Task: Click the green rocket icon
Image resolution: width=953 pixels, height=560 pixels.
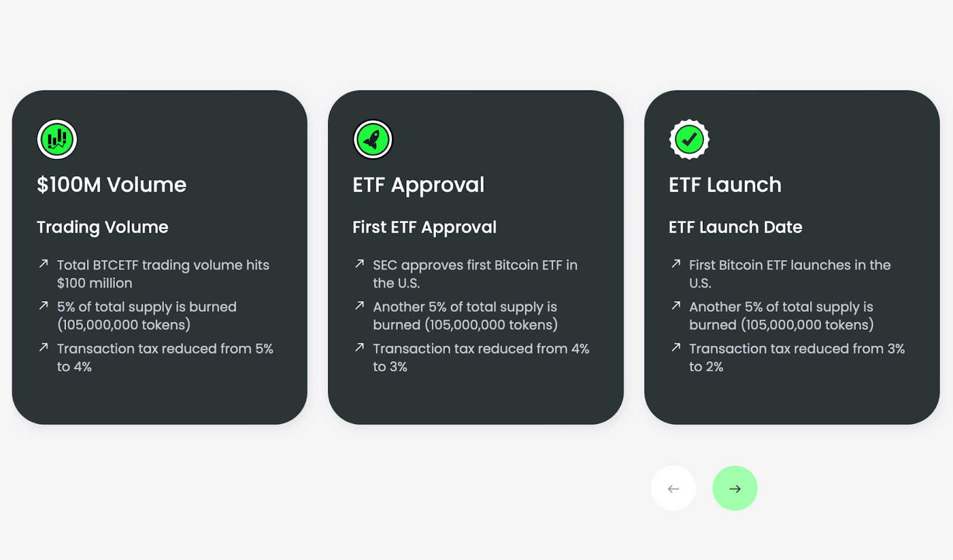Action: [373, 140]
